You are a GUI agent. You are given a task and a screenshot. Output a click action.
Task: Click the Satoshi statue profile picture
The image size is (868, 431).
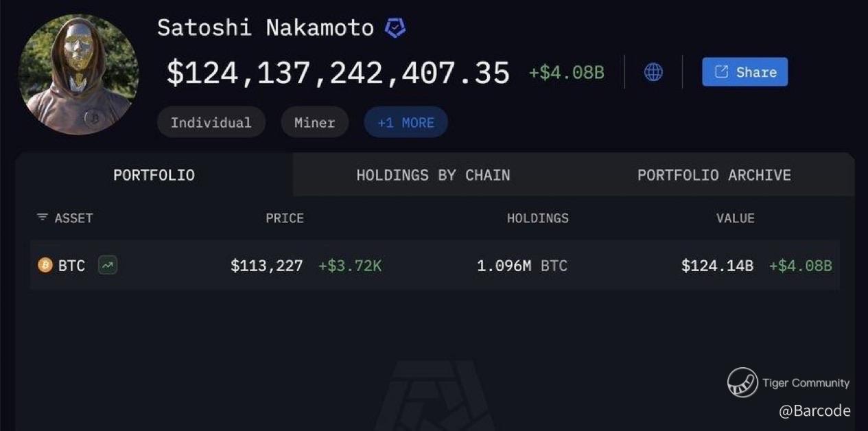pos(78,74)
